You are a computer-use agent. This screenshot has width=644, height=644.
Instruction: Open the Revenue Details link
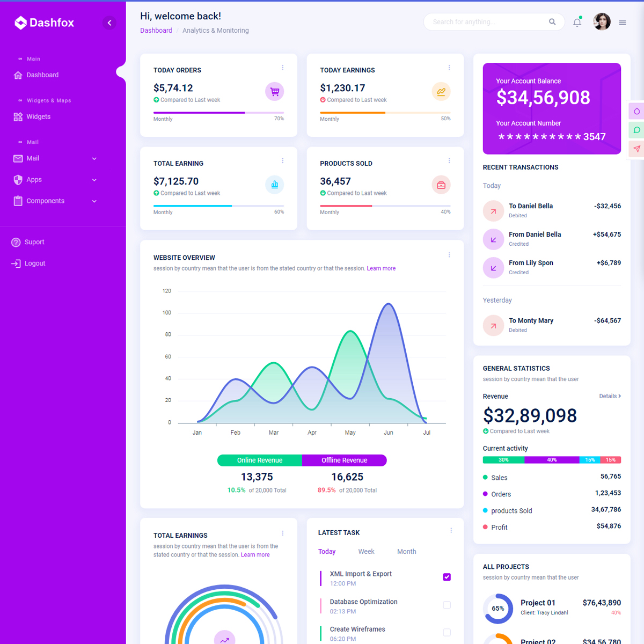(x=610, y=396)
